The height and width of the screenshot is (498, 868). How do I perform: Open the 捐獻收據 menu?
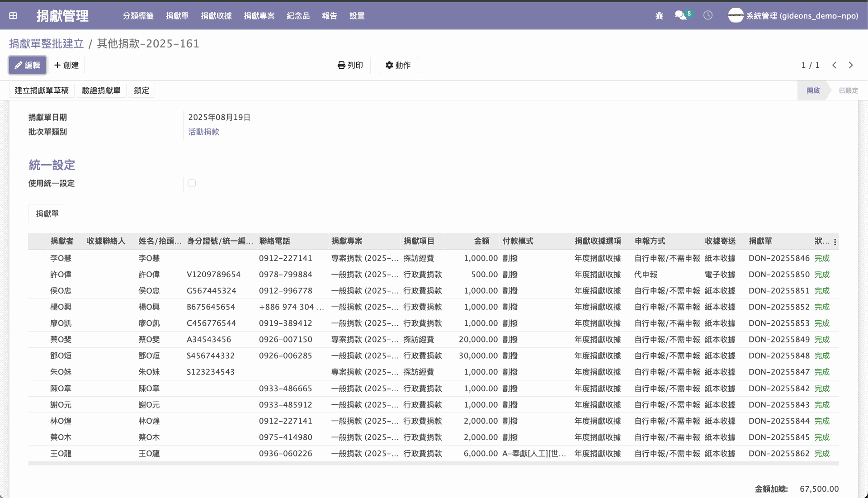(x=216, y=16)
